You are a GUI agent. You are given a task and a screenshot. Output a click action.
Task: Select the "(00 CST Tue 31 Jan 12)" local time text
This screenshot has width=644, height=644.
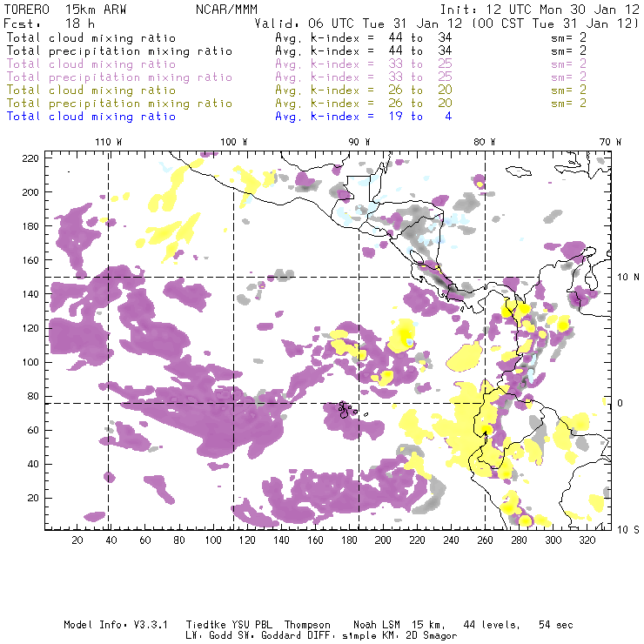pos(555,23)
